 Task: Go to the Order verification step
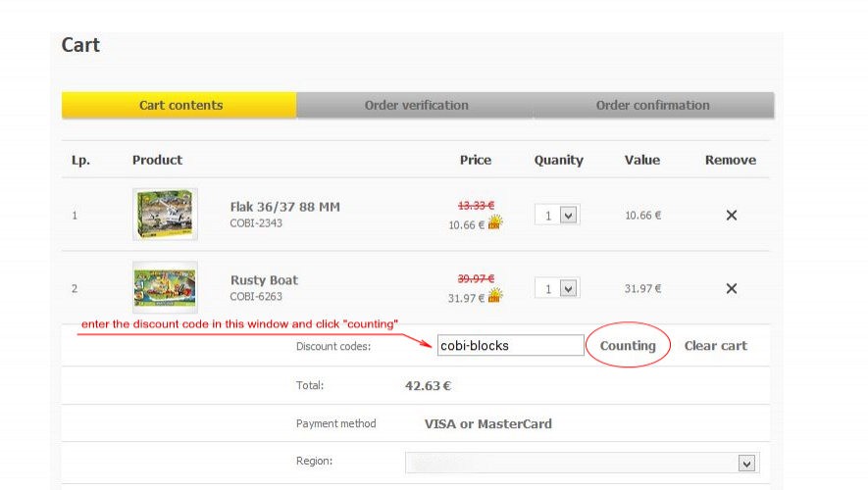click(416, 106)
